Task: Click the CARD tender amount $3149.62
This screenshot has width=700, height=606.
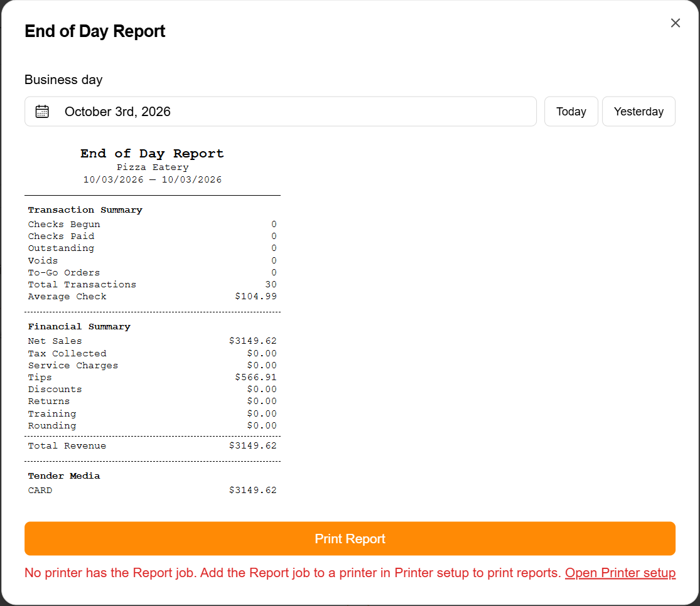Action: pyautogui.click(x=252, y=490)
